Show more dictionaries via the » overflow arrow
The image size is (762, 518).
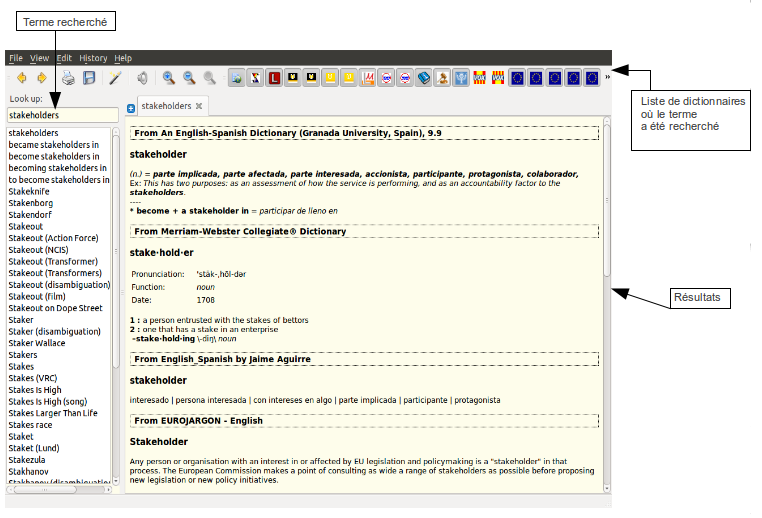[x=607, y=77]
